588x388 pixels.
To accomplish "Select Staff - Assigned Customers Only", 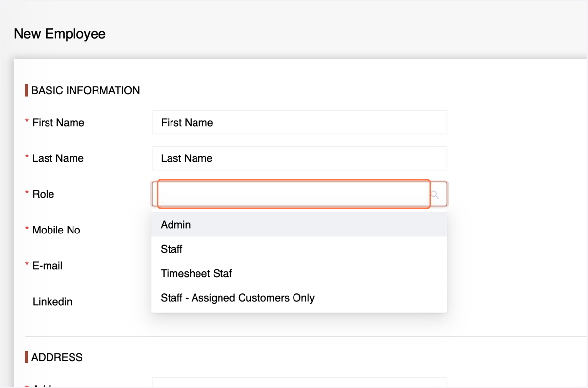I will point(299,298).
